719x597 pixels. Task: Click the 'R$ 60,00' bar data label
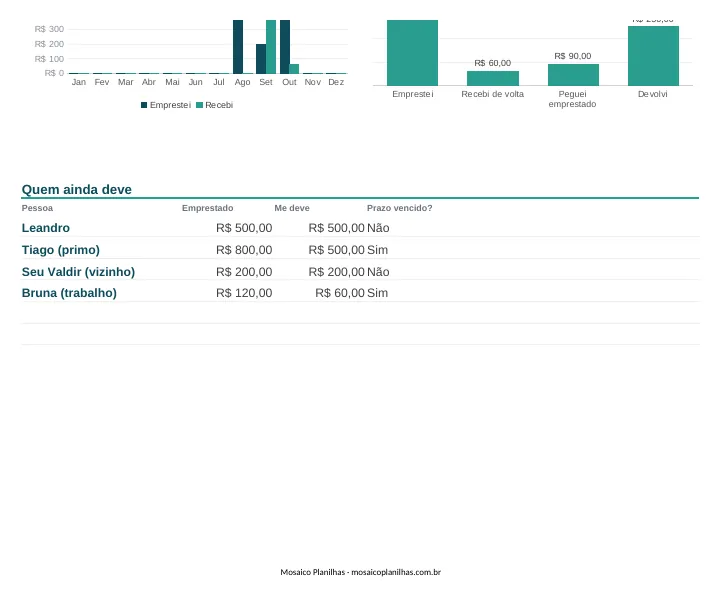click(x=492, y=63)
